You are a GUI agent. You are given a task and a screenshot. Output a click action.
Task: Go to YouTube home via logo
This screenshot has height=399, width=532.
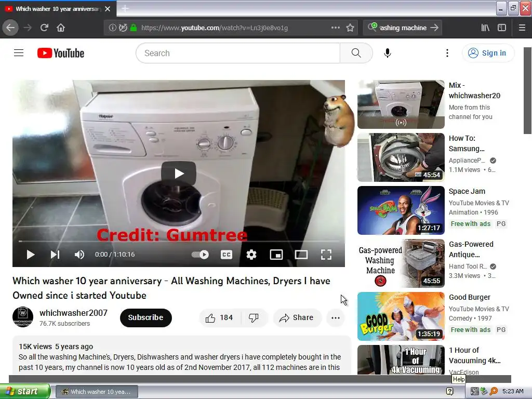pos(61,54)
